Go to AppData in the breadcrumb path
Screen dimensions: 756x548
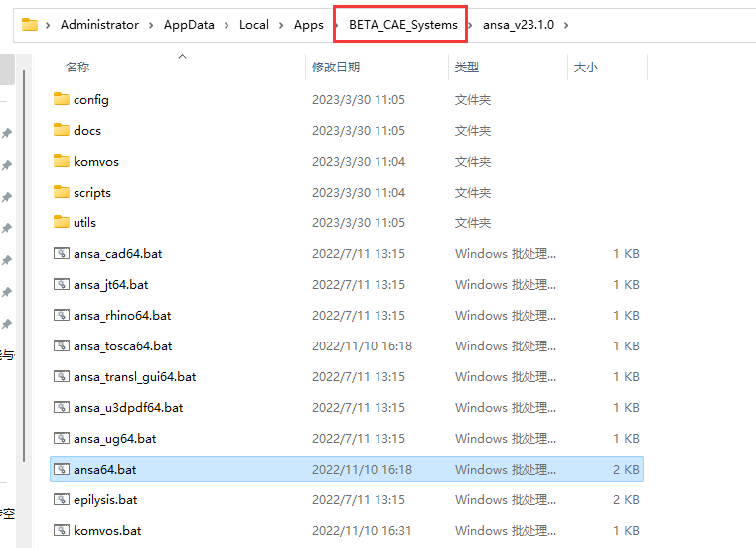[189, 25]
